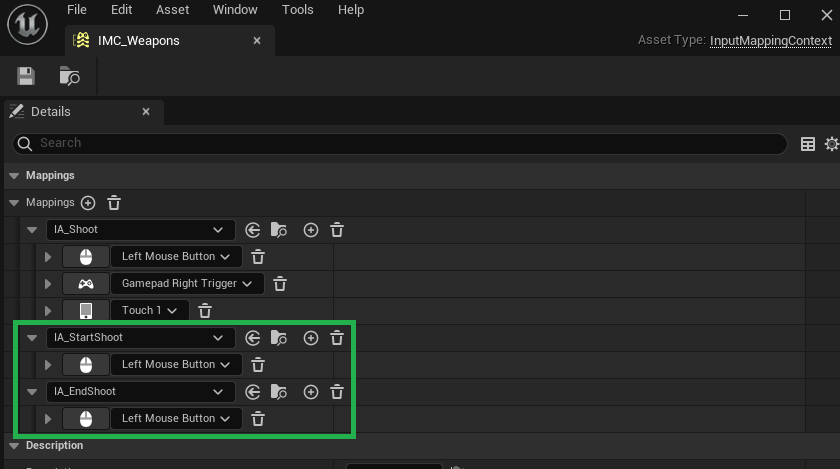The height and width of the screenshot is (469, 840).
Task: Browse to IA_StartShoot asset in Content Browser
Action: pyautogui.click(x=279, y=338)
